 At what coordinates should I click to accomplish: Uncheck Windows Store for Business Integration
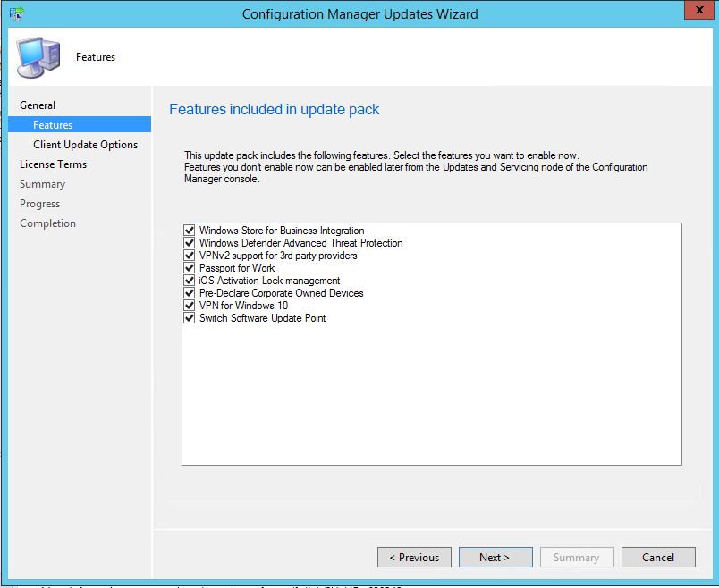point(189,231)
